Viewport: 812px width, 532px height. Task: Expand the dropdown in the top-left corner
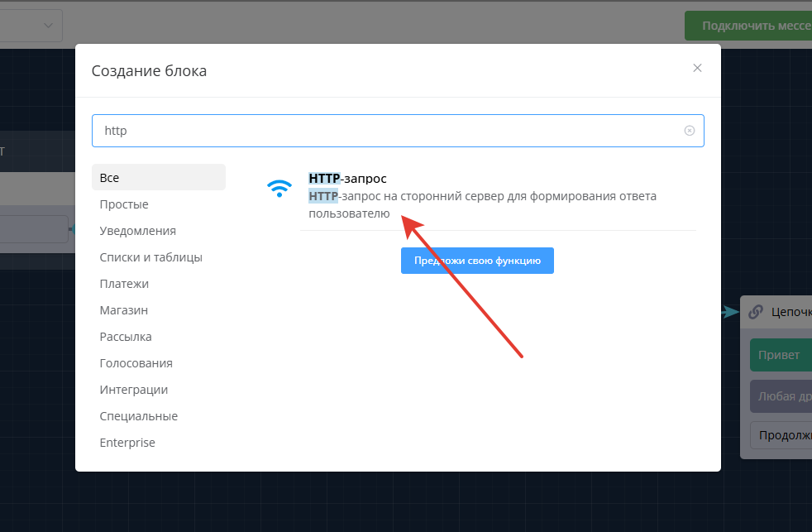click(x=46, y=26)
